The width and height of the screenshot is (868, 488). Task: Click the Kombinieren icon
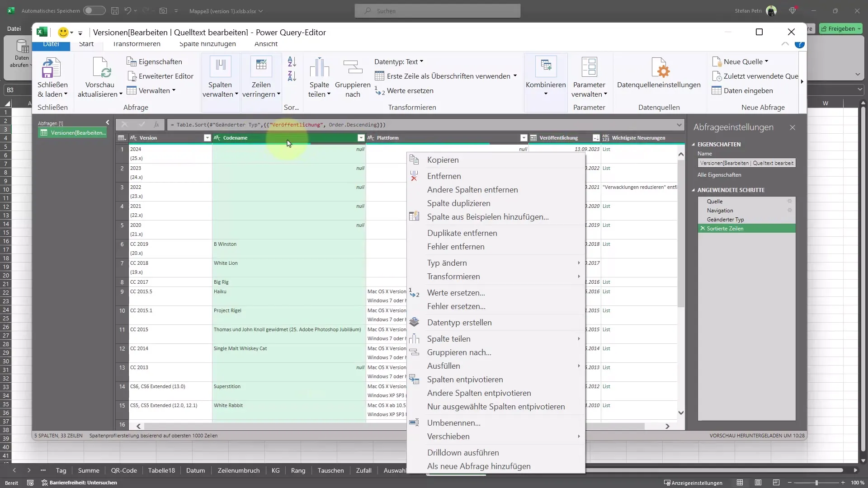(x=546, y=67)
